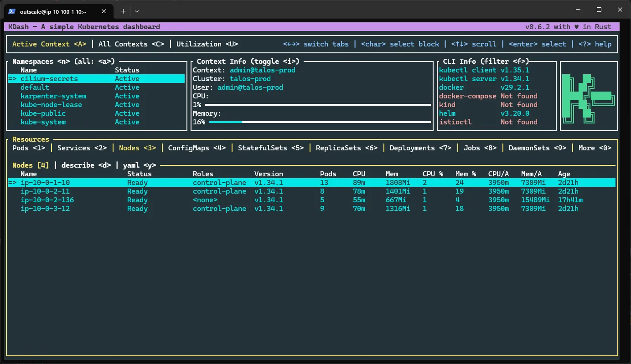Toggle the Context Info panel

pyautogui.click(x=245, y=61)
